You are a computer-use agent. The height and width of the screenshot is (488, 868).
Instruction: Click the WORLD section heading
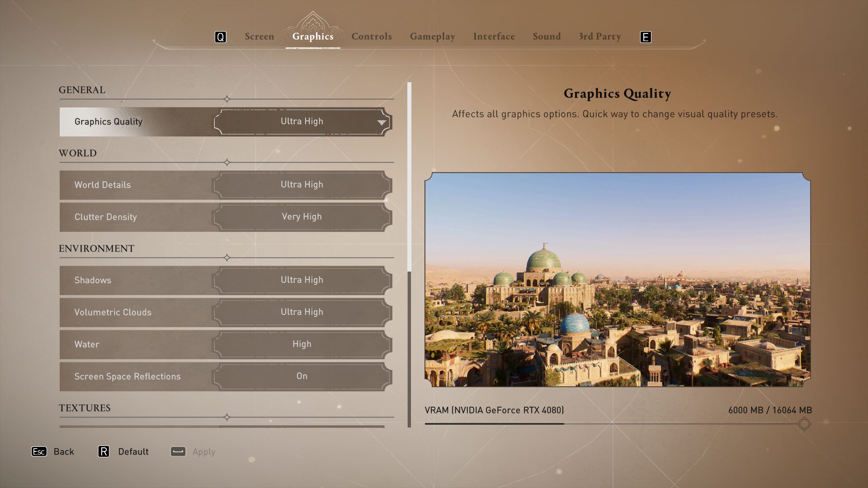tap(78, 153)
